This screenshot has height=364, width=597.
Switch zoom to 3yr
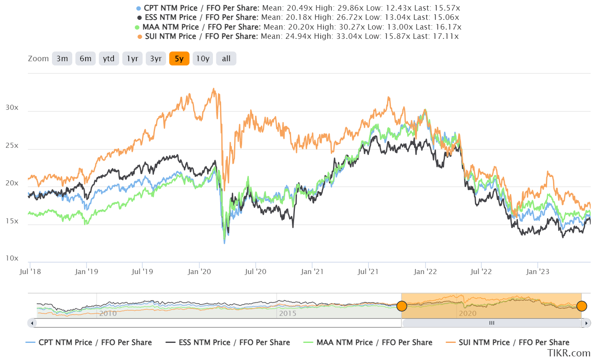(x=156, y=59)
